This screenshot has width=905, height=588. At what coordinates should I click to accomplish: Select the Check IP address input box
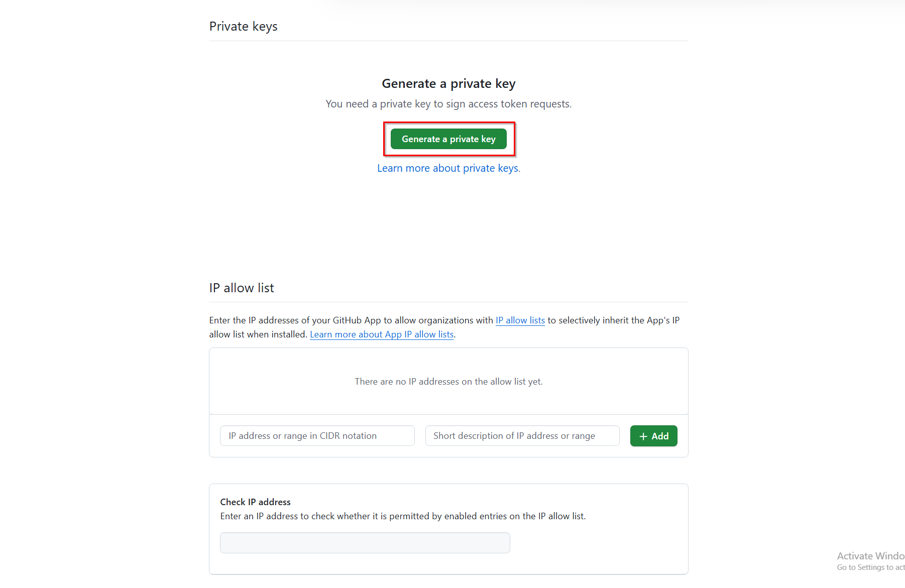click(x=365, y=543)
